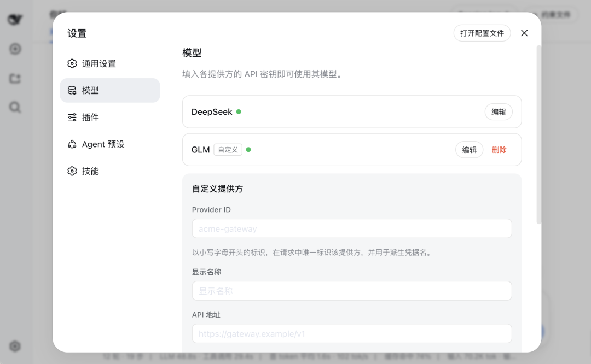The width and height of the screenshot is (591, 364).
Task: Open the 通用设置 settings section
Action: [x=109, y=63]
